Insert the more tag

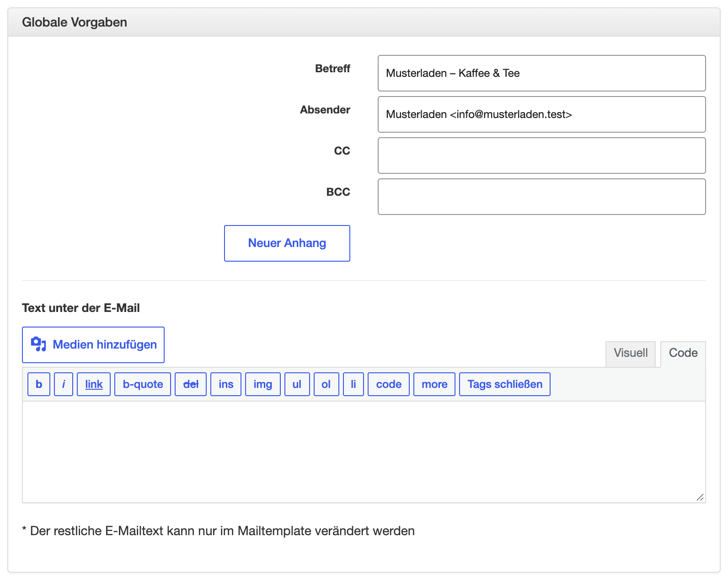[x=434, y=384]
